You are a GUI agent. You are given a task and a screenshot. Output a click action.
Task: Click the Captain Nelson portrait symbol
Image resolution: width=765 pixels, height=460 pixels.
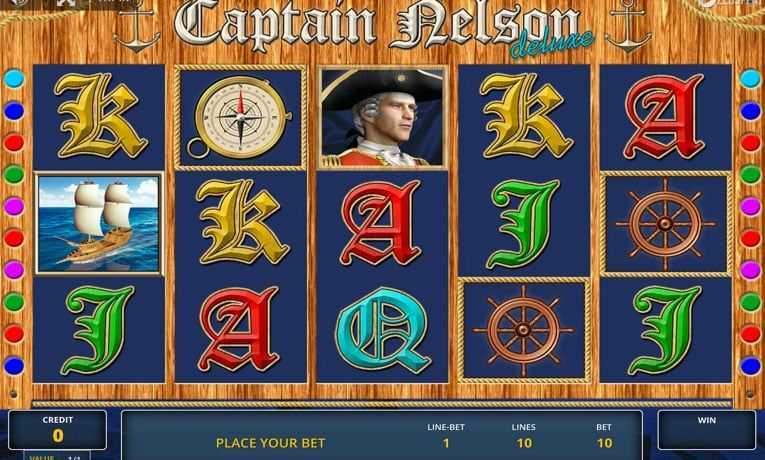(382, 117)
